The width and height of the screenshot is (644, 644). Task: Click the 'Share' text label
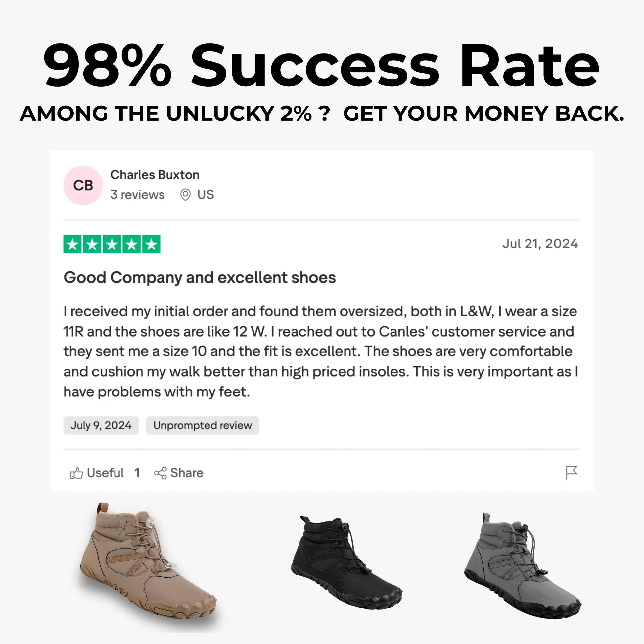pos(187,473)
